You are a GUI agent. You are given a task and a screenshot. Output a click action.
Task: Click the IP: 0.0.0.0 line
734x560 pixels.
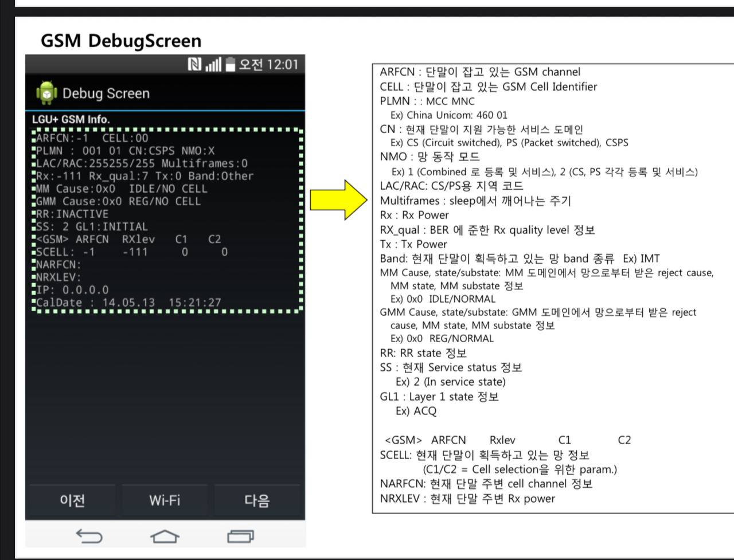72,290
